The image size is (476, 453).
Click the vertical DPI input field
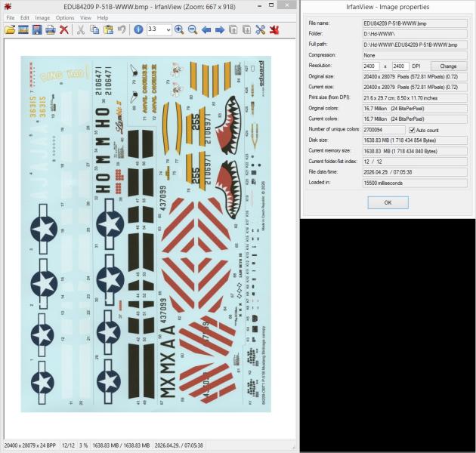[x=400, y=66]
